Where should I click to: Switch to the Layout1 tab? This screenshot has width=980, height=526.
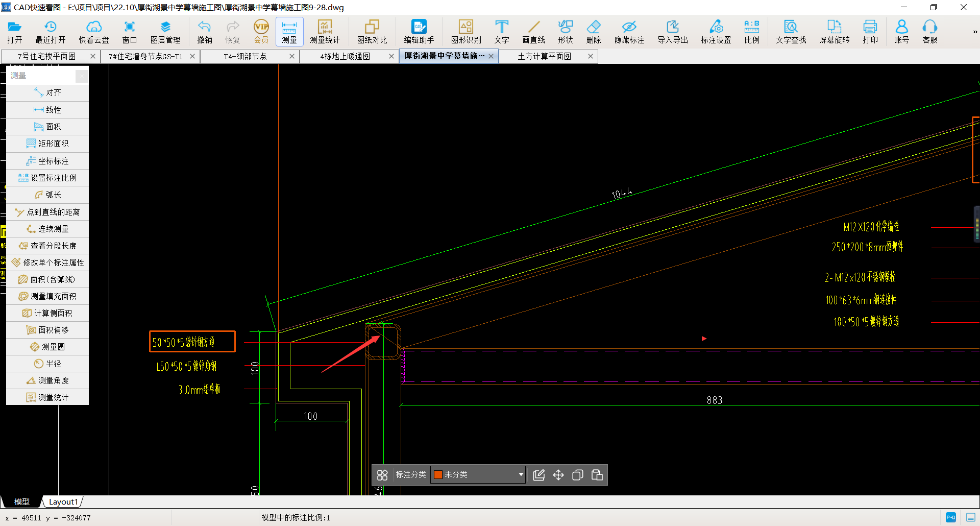[x=63, y=501]
